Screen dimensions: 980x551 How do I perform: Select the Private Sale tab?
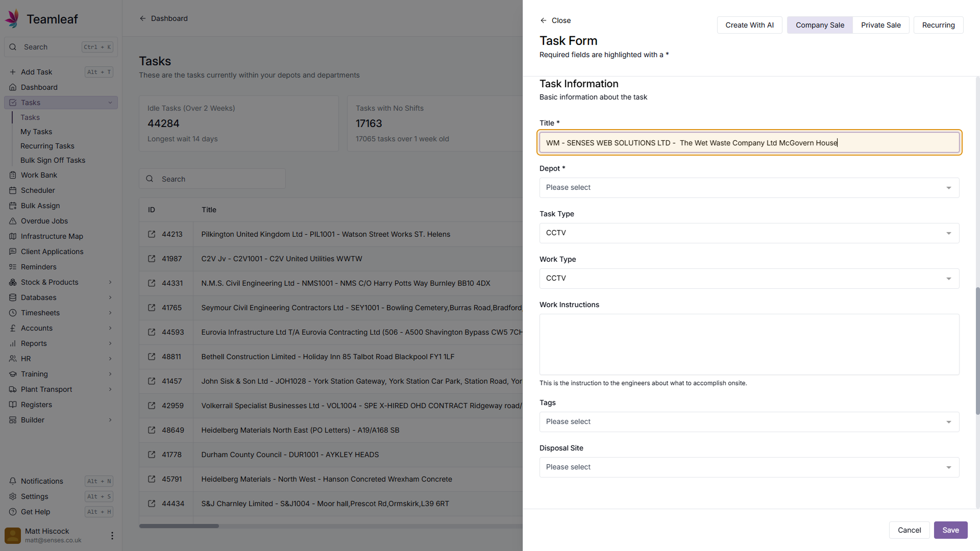[880, 25]
